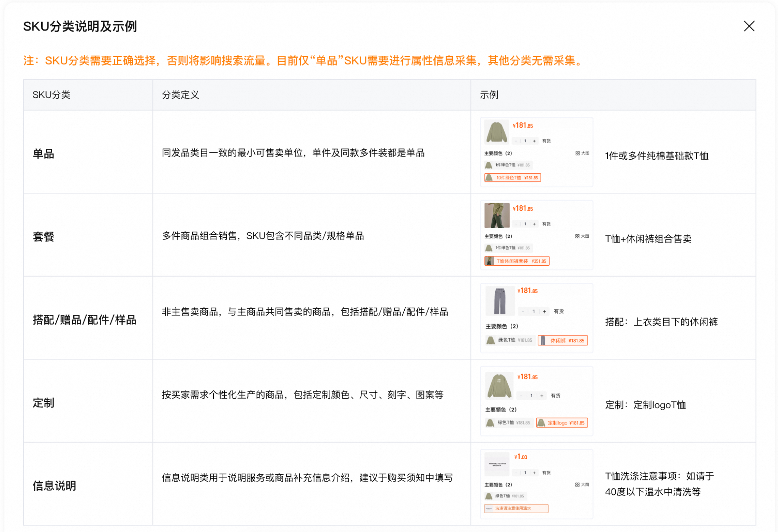Click the 1件或多件纯棉基础款T恤 example description
This screenshot has height=532, width=778.
point(657,156)
